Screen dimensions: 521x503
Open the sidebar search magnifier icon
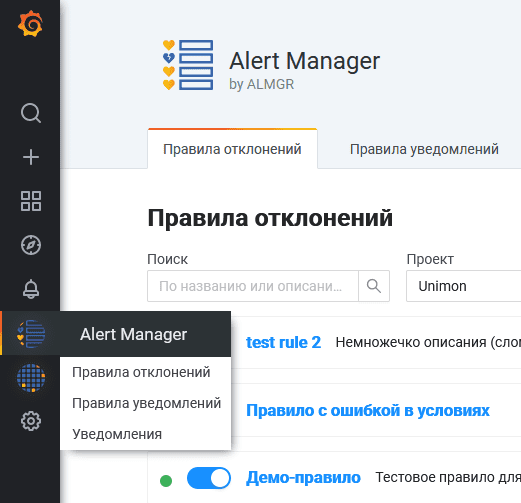tap(31, 113)
